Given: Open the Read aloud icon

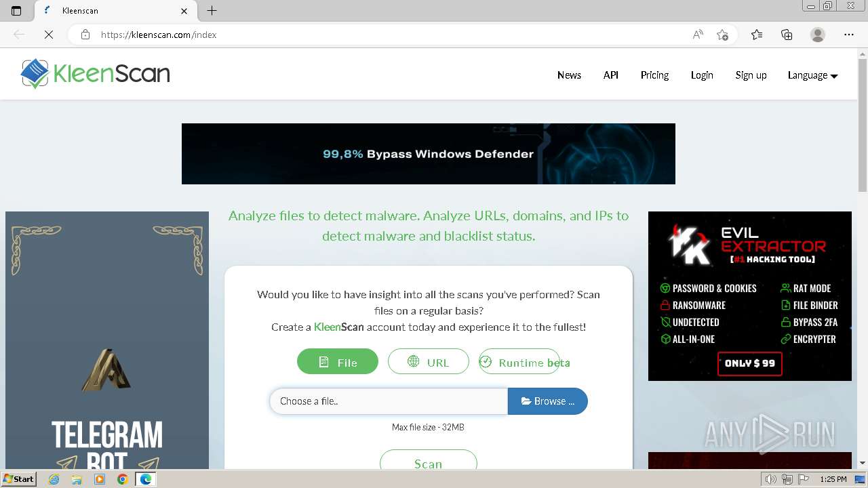Looking at the screenshot, I should click(x=698, y=35).
